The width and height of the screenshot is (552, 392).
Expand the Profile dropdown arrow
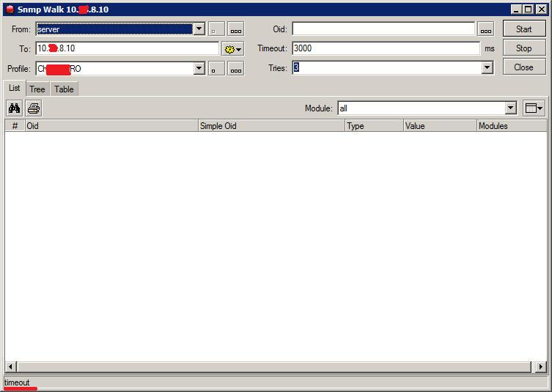click(x=199, y=68)
